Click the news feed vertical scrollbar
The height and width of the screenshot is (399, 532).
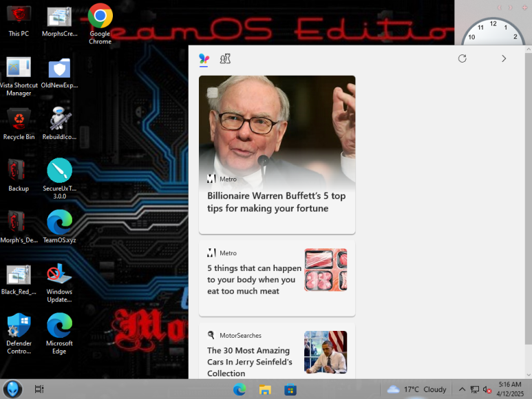coord(529,198)
